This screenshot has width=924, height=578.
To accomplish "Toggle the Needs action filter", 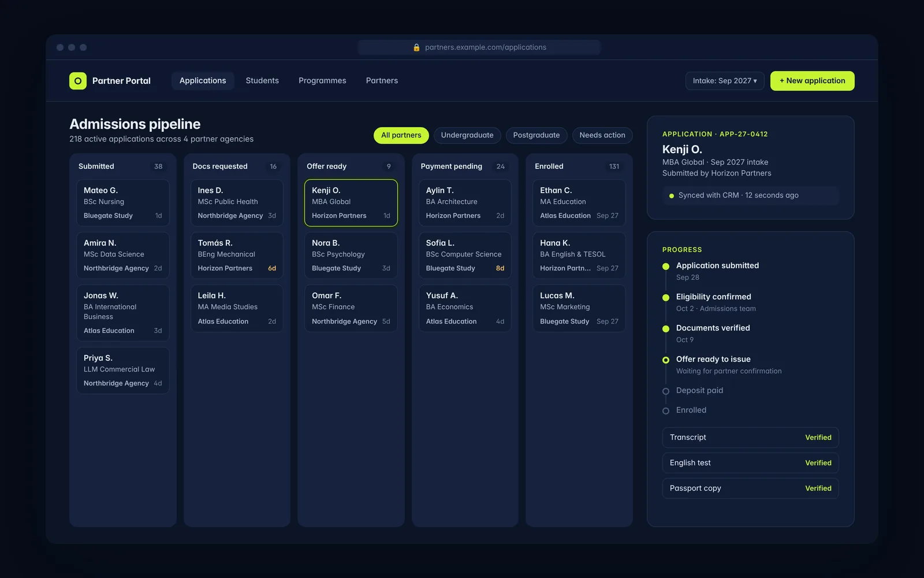I will pyautogui.click(x=602, y=135).
